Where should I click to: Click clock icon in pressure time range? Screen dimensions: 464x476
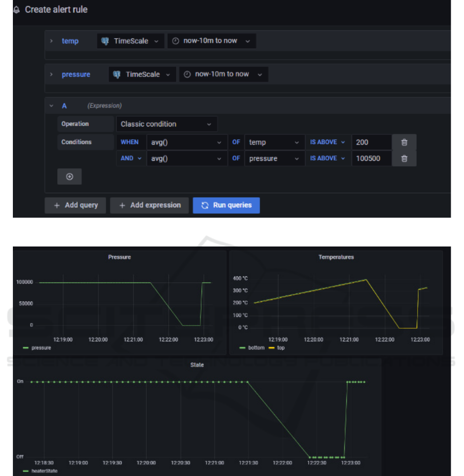(x=187, y=75)
